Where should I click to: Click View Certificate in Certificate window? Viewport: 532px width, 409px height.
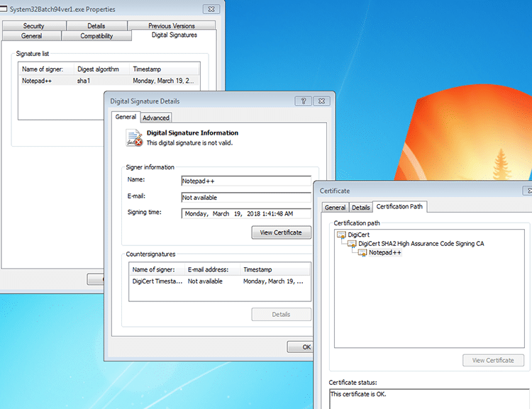coord(493,361)
